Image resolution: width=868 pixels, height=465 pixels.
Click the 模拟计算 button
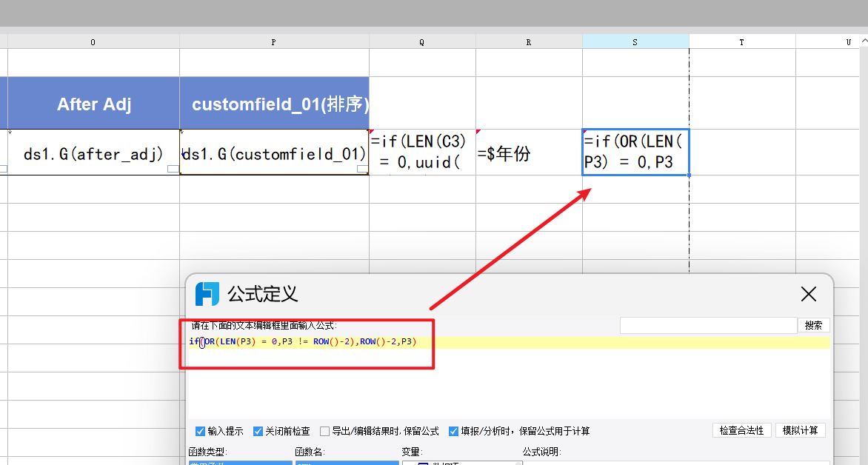(x=800, y=430)
